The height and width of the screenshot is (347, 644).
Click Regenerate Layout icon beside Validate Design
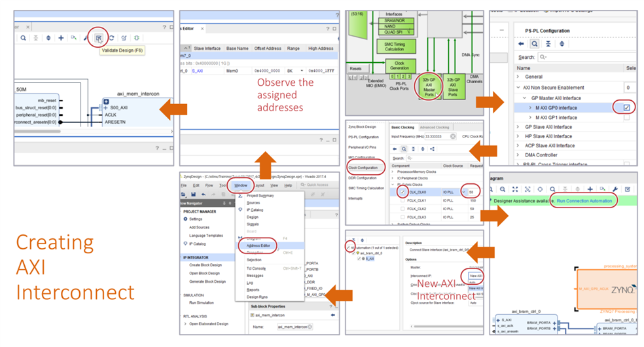point(111,38)
